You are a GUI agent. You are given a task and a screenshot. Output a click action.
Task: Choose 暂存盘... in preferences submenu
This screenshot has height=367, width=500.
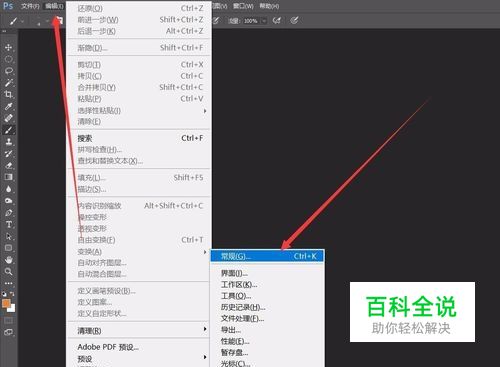267,353
